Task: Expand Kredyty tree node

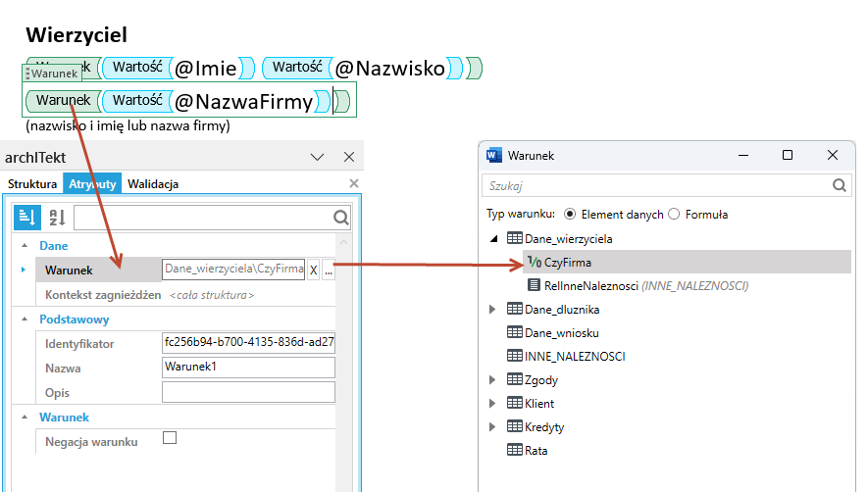Action: 492,426
